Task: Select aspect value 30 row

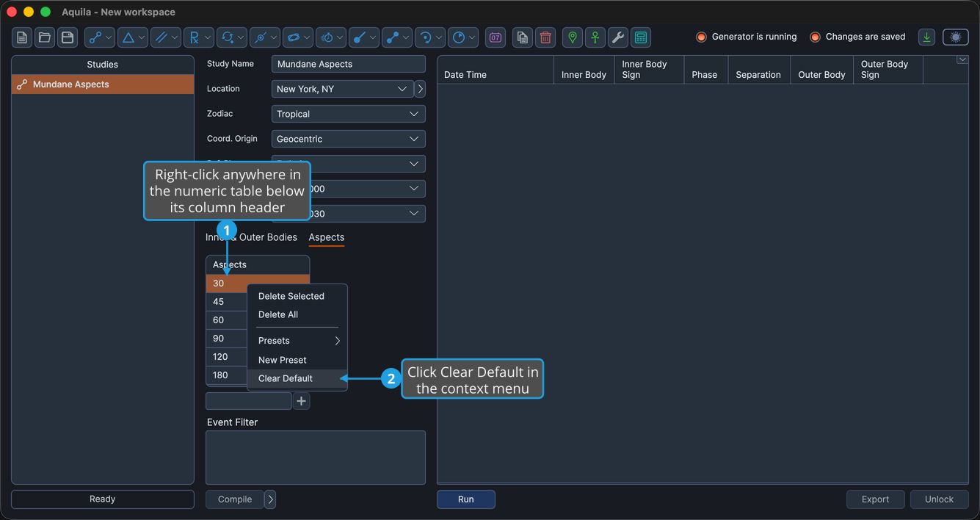Action: (x=258, y=284)
